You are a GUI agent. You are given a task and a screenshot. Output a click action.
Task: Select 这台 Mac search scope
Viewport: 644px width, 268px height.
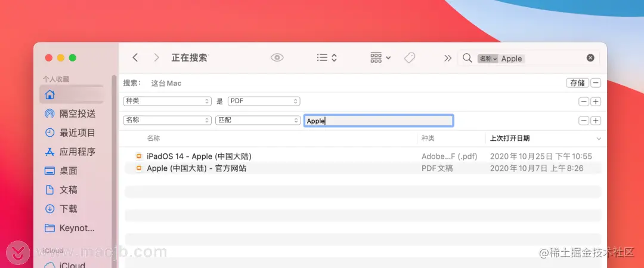tap(166, 83)
